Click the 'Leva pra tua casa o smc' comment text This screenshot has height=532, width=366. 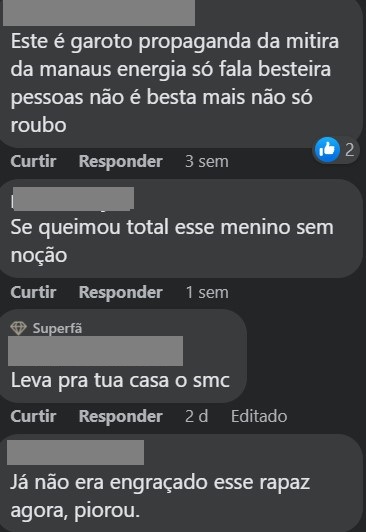coord(120,380)
